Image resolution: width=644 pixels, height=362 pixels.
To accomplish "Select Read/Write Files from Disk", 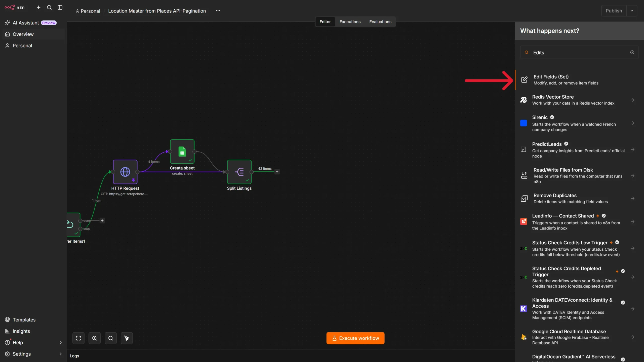I will (x=580, y=175).
